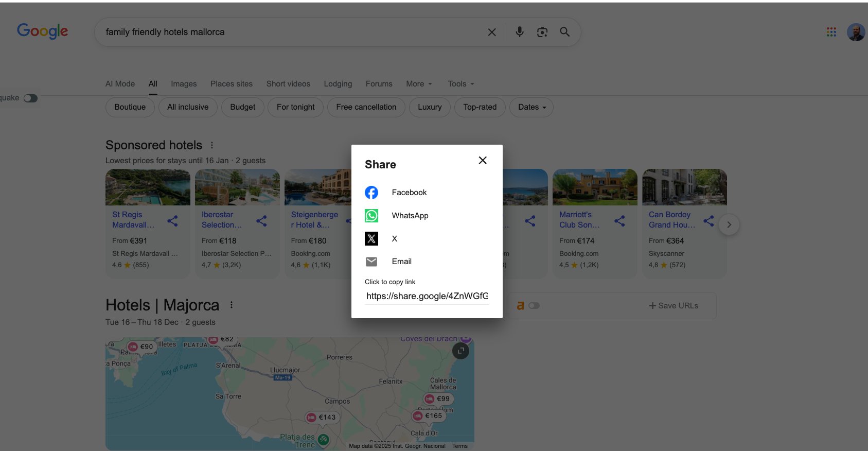Copy the share.google link field

click(x=427, y=296)
